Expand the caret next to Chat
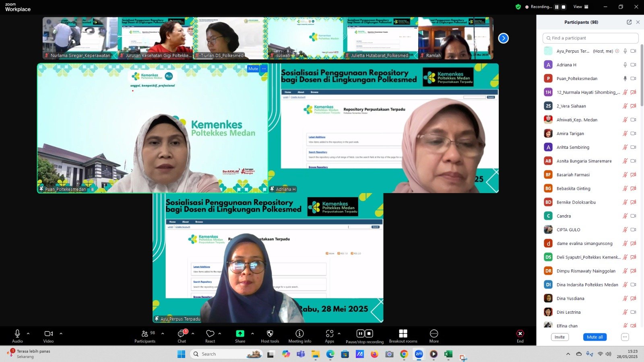 [x=193, y=333]
